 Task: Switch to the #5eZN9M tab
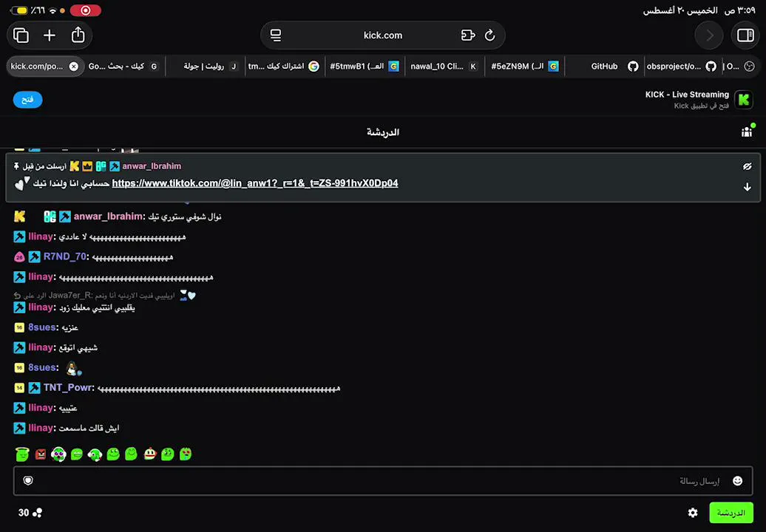[525, 66]
